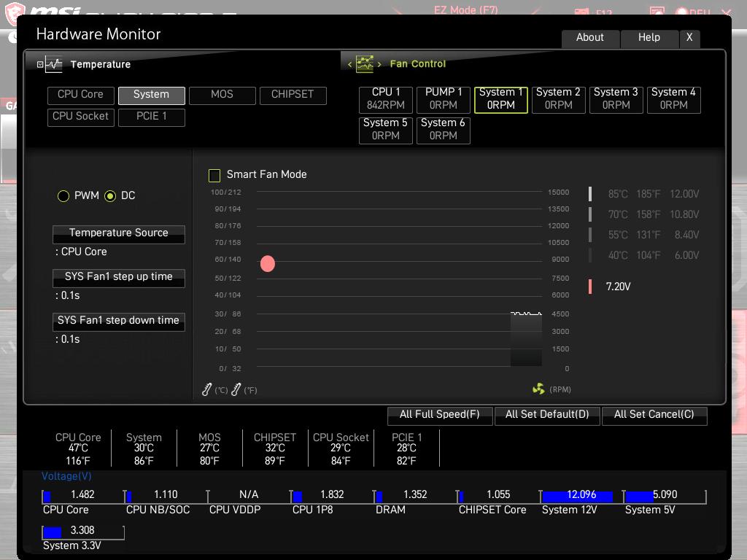The image size is (747, 560).
Task: Click the small box icon before Temperature
Action: point(40,64)
